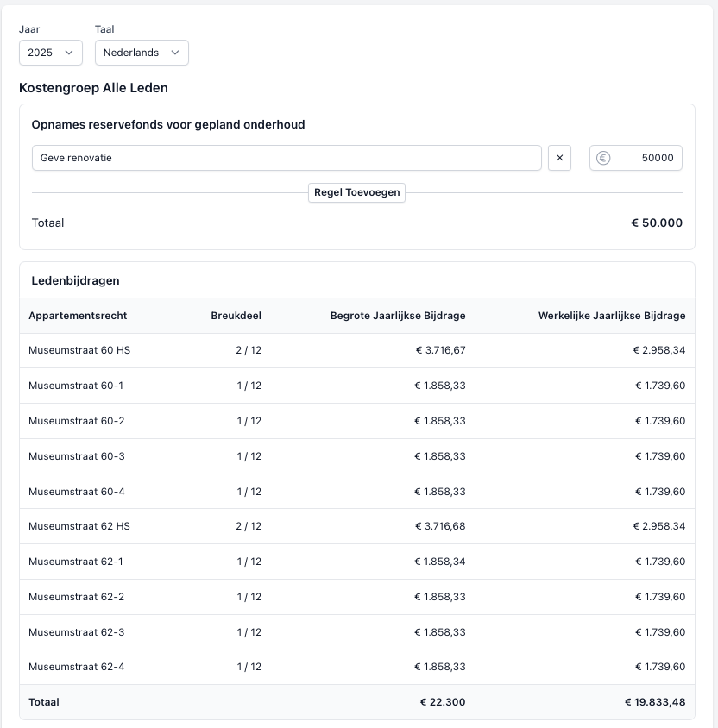Edit the 50000 amount field
Viewport: 718px width, 728px height.
coord(647,158)
